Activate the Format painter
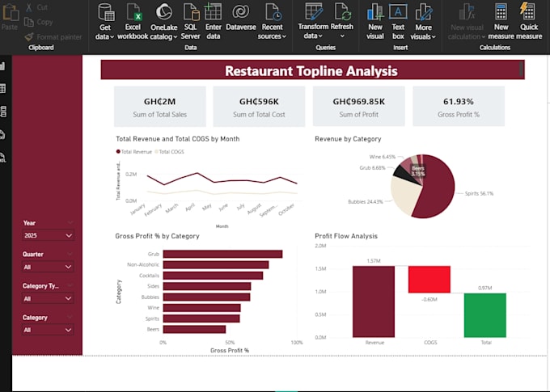 click(x=53, y=37)
